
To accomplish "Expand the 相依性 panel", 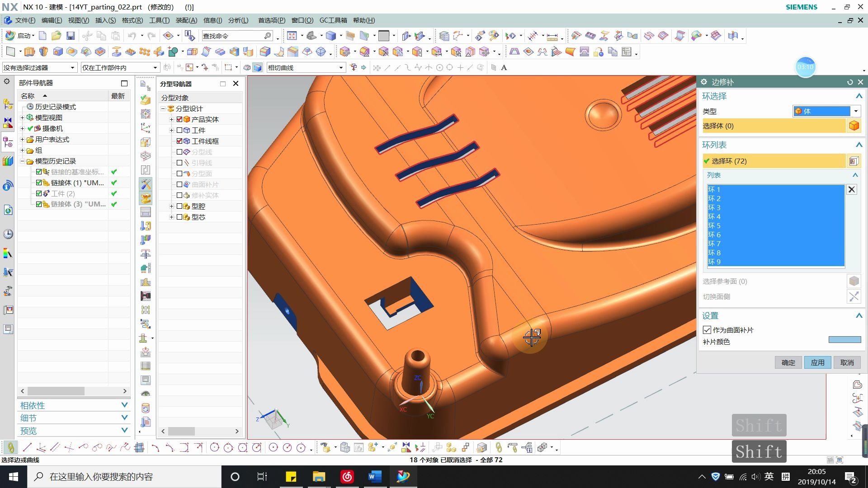I will 124,405.
